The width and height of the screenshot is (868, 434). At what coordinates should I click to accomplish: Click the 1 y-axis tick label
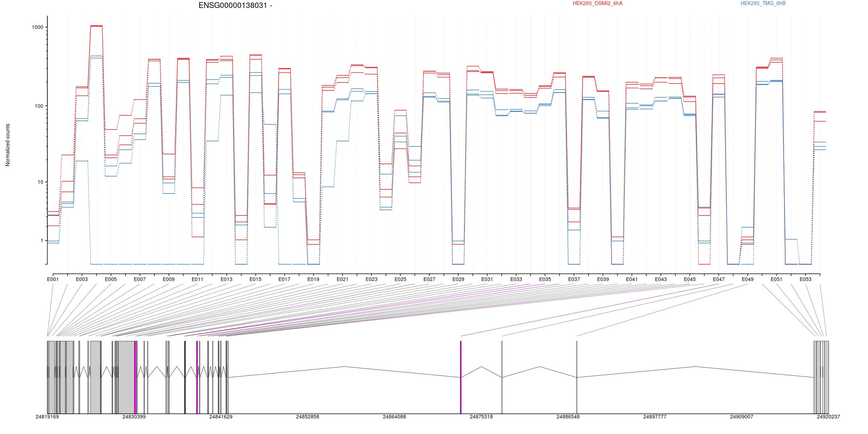coord(42,241)
